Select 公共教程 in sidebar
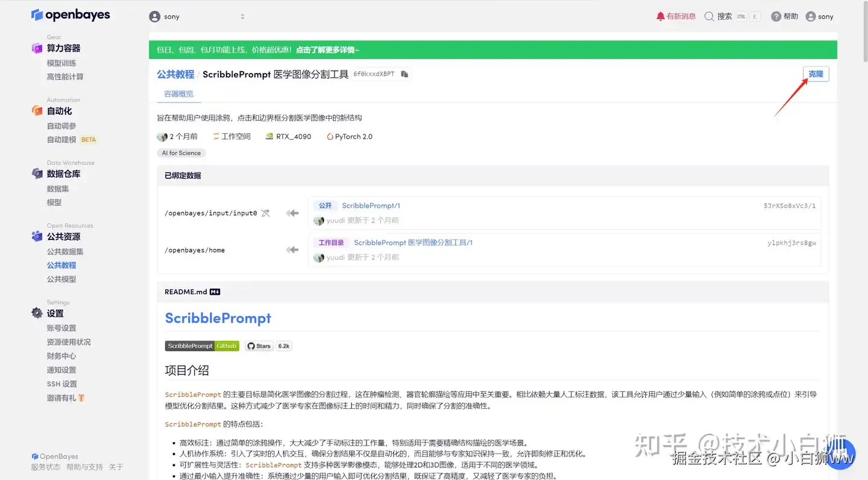 click(x=61, y=265)
